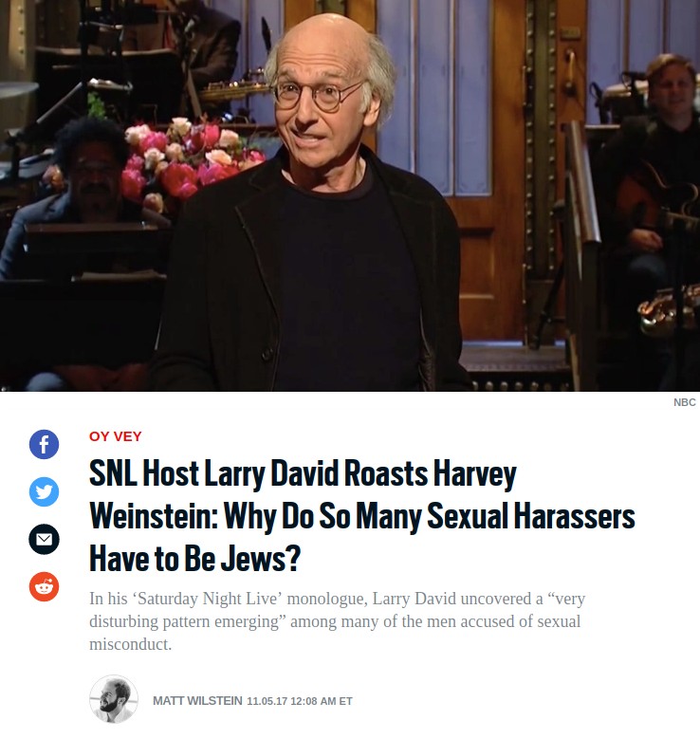Email the article using the envelope icon
This screenshot has width=700, height=739.
tap(44, 539)
